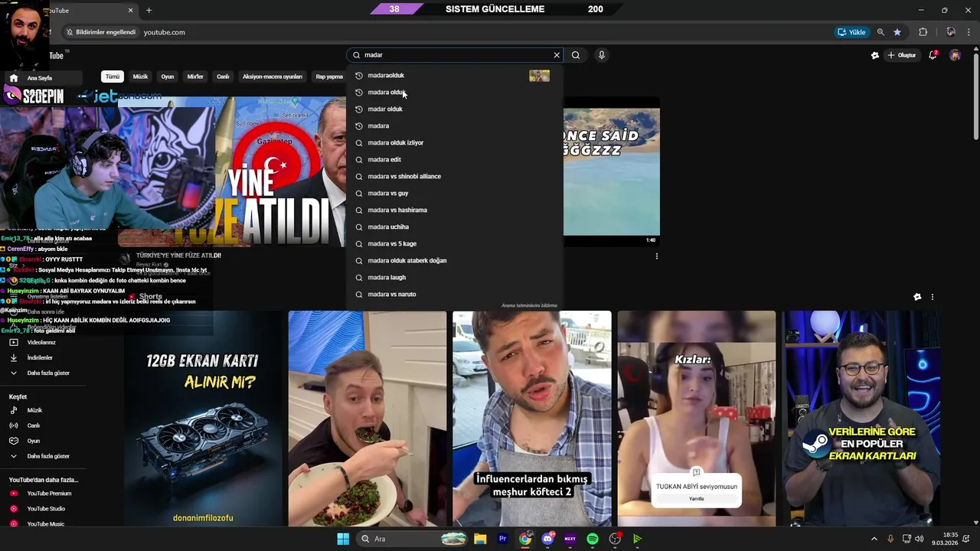
Task: Select the Müzik filter chip
Action: coord(140,77)
